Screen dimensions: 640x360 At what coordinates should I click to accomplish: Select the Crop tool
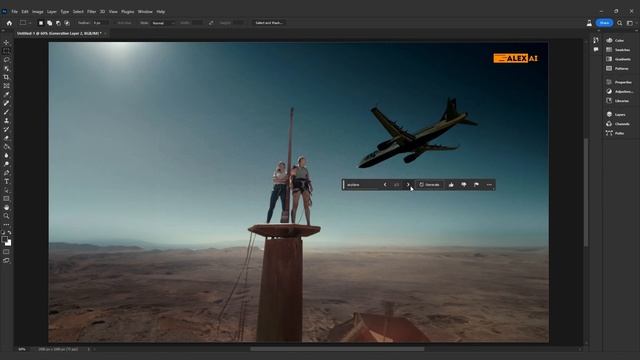tap(6, 77)
